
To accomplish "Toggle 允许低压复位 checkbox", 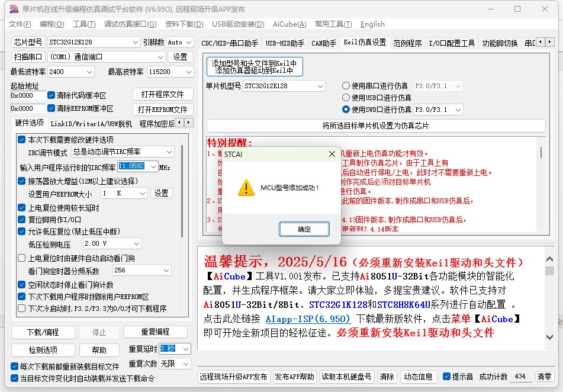I will tap(22, 231).
